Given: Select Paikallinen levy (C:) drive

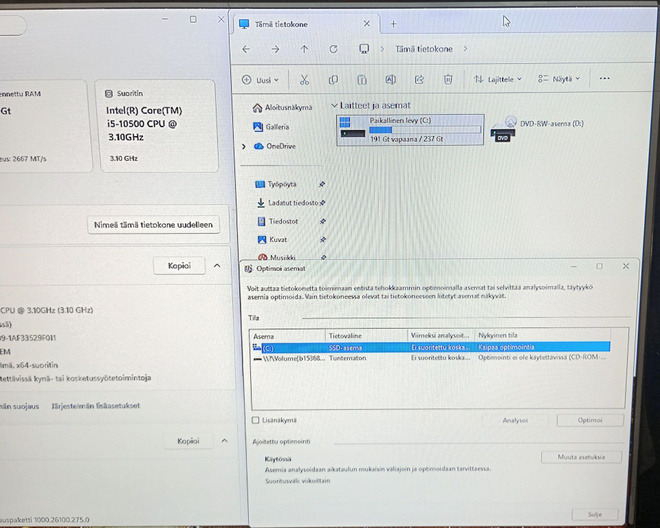Looking at the screenshot, I should (x=410, y=130).
